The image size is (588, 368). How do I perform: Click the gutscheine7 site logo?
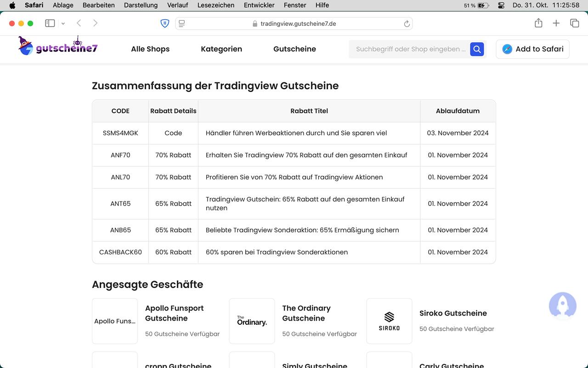[x=58, y=47]
